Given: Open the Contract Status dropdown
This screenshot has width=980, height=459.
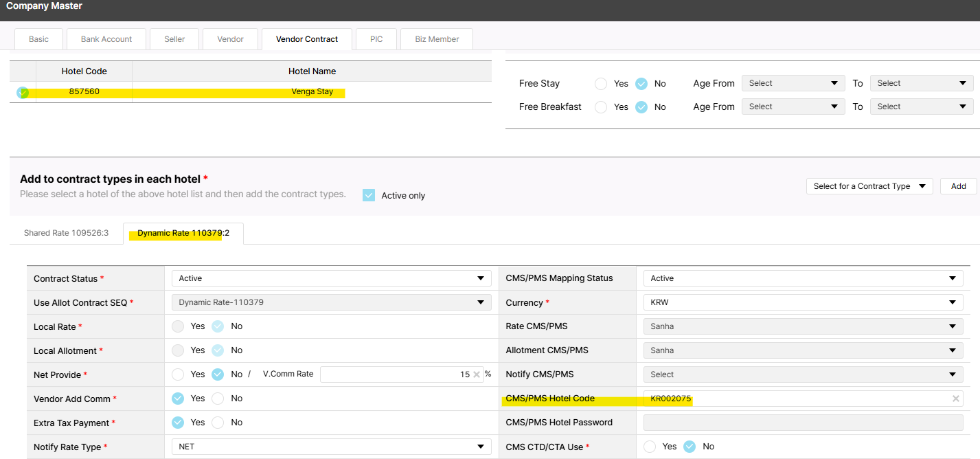Looking at the screenshot, I should 331,278.
